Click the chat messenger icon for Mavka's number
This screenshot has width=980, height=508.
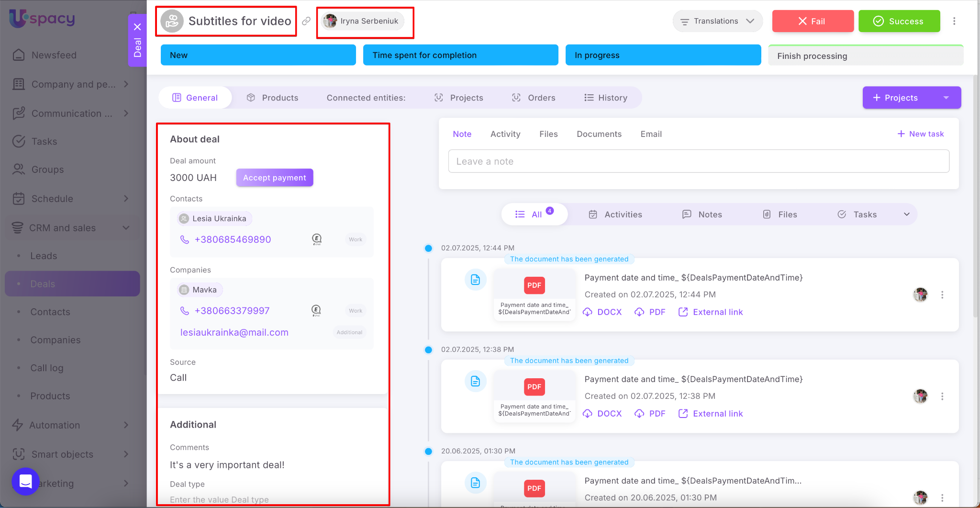316,311
